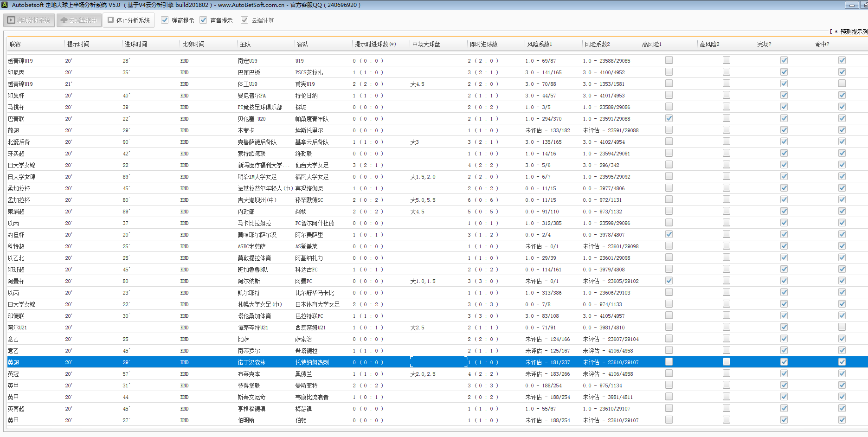Check 高风险2 box in the 南定U19 row
The width and height of the screenshot is (868, 437).
pyautogui.click(x=726, y=60)
